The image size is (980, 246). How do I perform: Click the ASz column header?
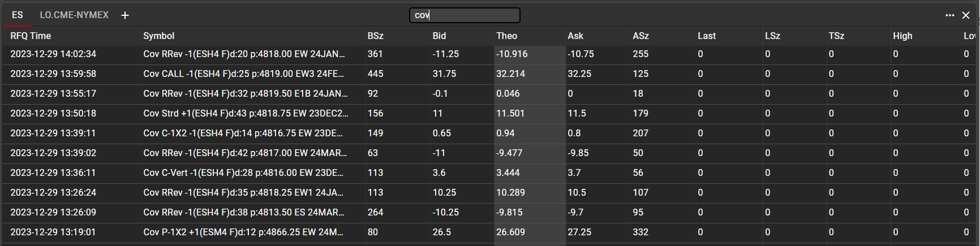click(x=641, y=36)
